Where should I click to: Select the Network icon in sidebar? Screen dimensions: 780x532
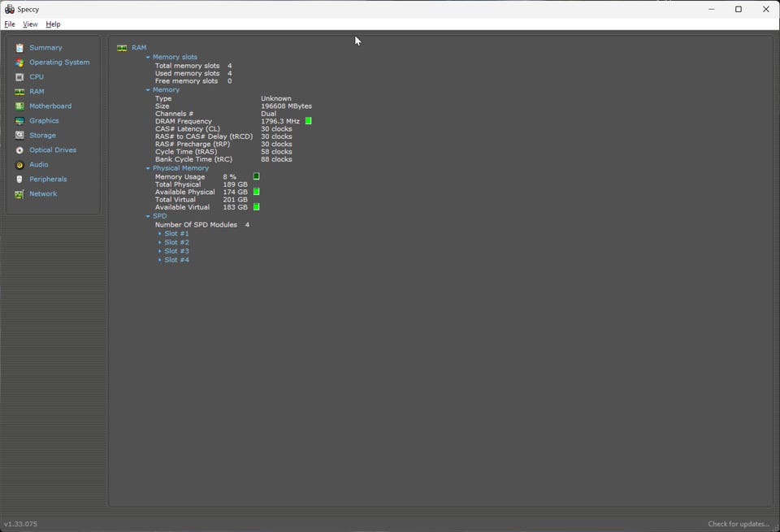click(x=19, y=194)
